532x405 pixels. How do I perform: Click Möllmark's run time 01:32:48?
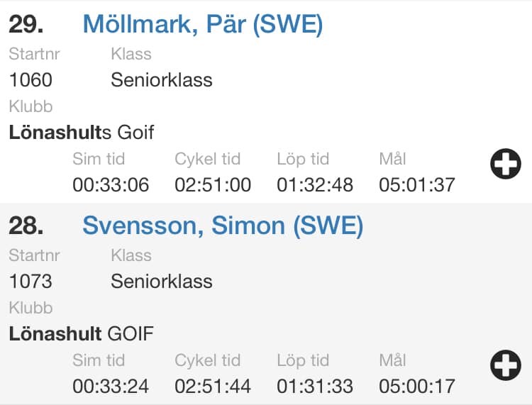315,185
